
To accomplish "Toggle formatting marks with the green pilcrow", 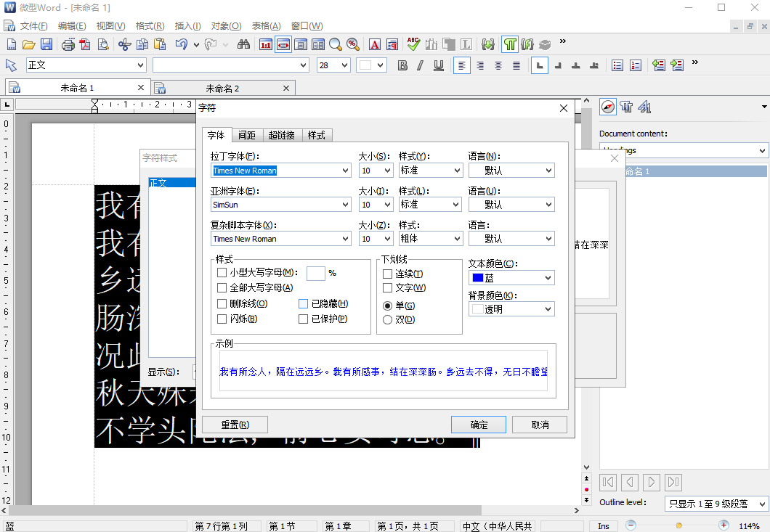I will tap(510, 45).
